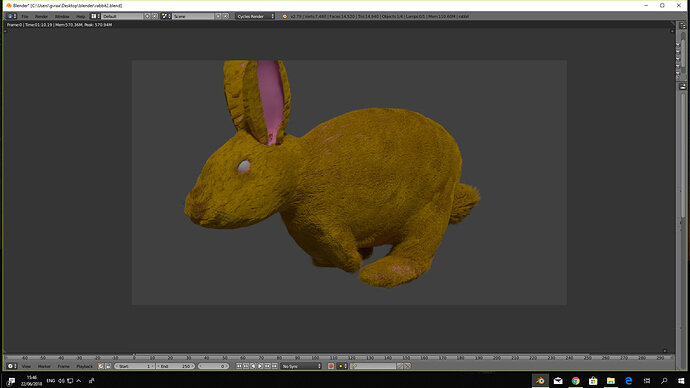Open the timeline editor type selector
The width and height of the screenshot is (690, 388).
click(12, 366)
